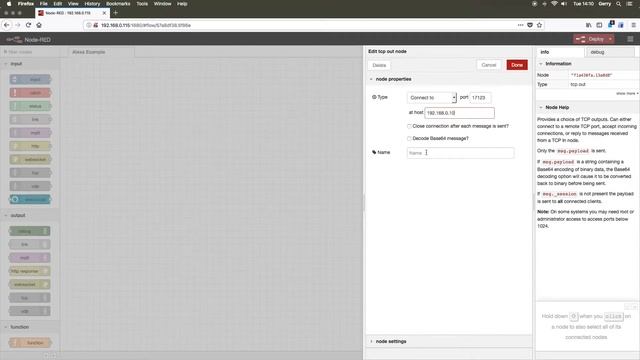
Task: Open the Firefox library icon
Action: (589, 25)
